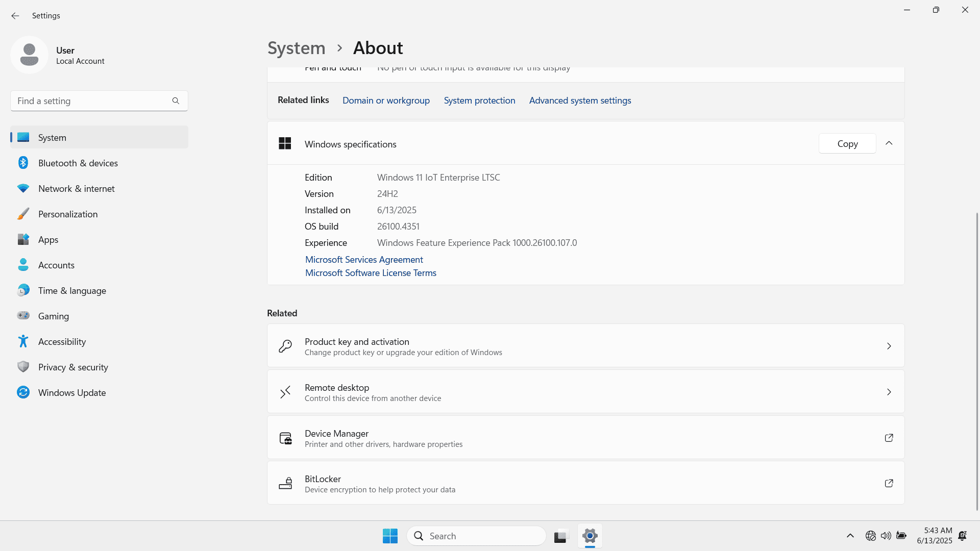Click the Find a setting search field

click(99, 101)
